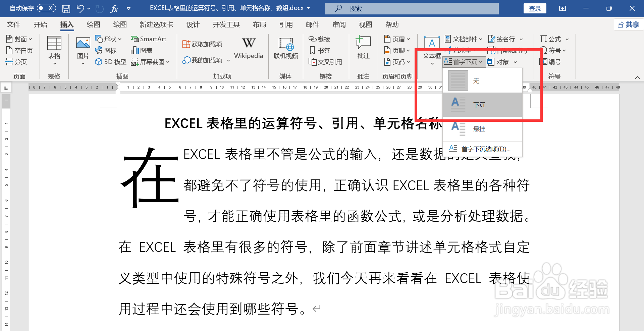
Task: Open the 页码 page number dropdown
Action: point(397,62)
